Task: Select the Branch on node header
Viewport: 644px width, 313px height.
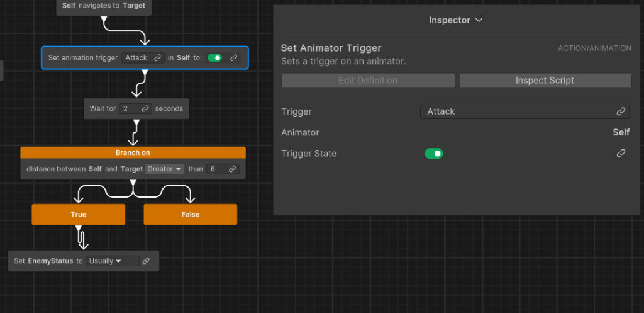Action: coord(133,152)
